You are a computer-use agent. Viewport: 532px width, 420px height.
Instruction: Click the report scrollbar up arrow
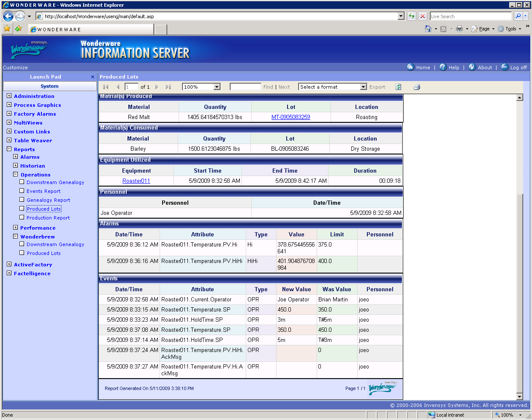pyautogui.click(x=520, y=98)
